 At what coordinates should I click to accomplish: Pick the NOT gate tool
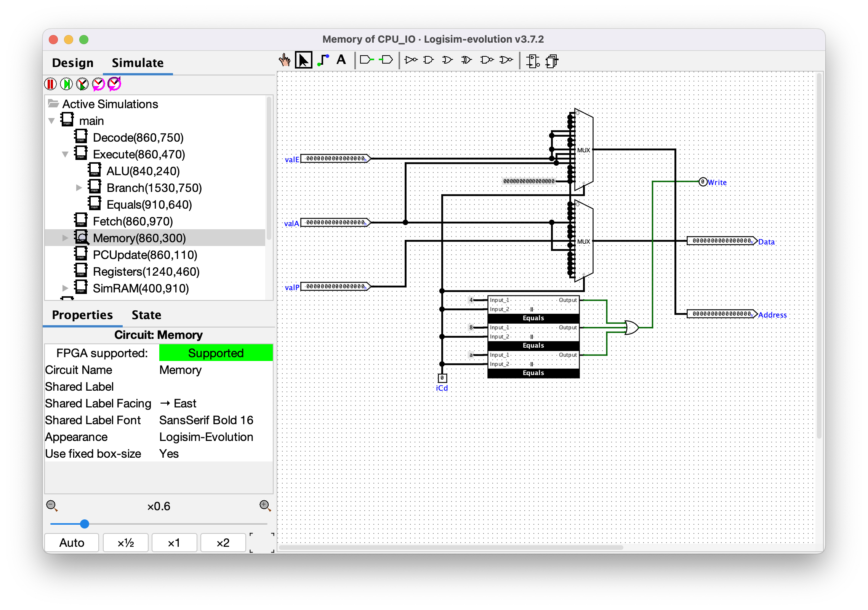411,60
